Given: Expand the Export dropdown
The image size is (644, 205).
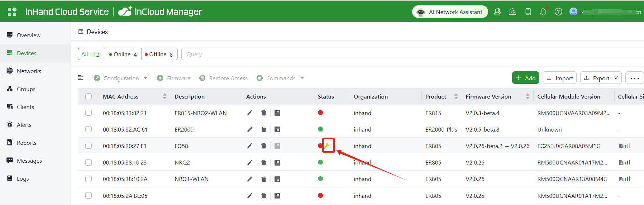Looking at the screenshot, I should pyautogui.click(x=601, y=78).
